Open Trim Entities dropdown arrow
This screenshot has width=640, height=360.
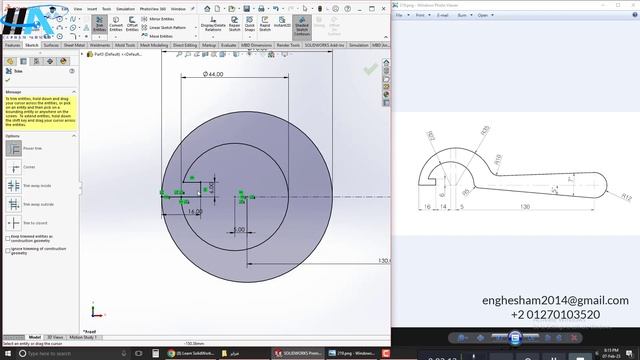[x=99, y=37]
